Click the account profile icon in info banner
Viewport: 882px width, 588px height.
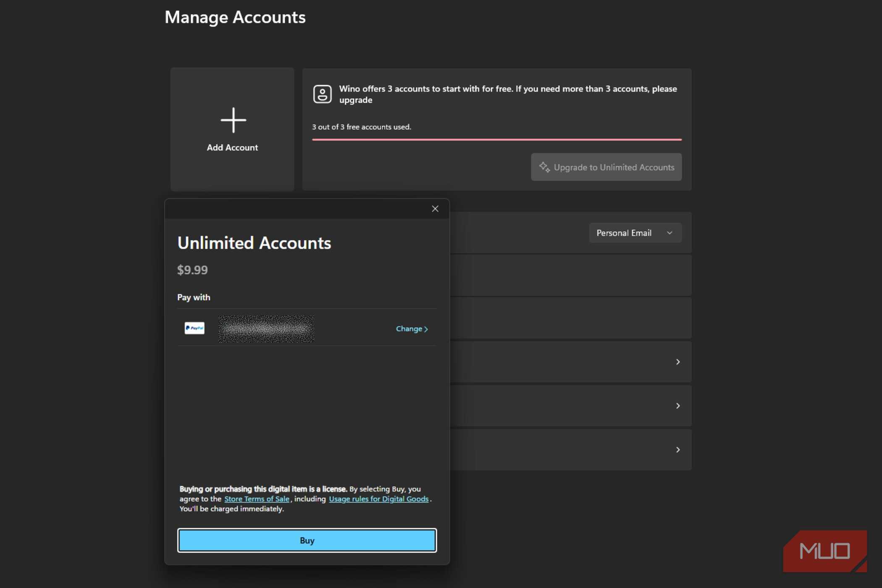coord(322,94)
